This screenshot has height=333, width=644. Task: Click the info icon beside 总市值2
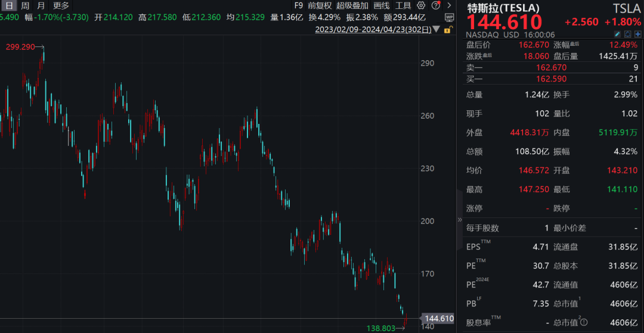[x=585, y=323]
